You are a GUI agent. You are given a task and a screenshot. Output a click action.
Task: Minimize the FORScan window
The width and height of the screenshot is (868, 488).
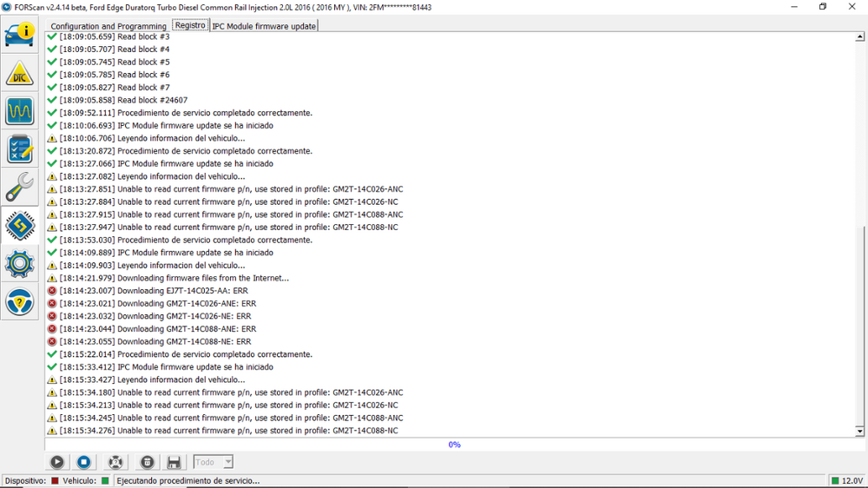coord(794,7)
